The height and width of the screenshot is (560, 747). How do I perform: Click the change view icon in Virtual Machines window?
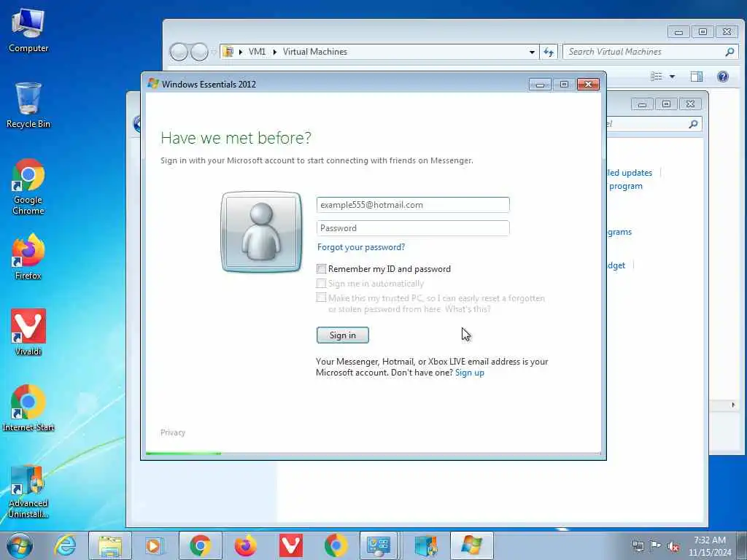click(x=657, y=77)
